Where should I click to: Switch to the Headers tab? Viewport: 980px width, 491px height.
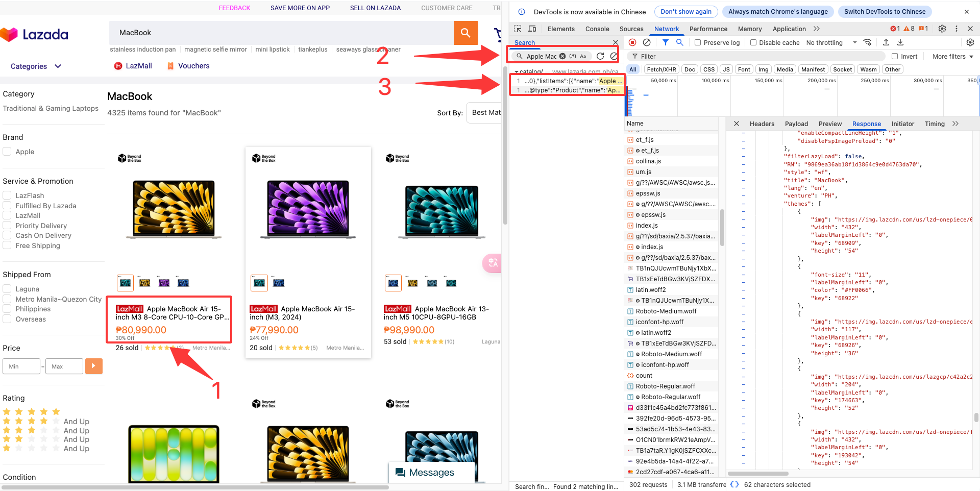click(762, 124)
